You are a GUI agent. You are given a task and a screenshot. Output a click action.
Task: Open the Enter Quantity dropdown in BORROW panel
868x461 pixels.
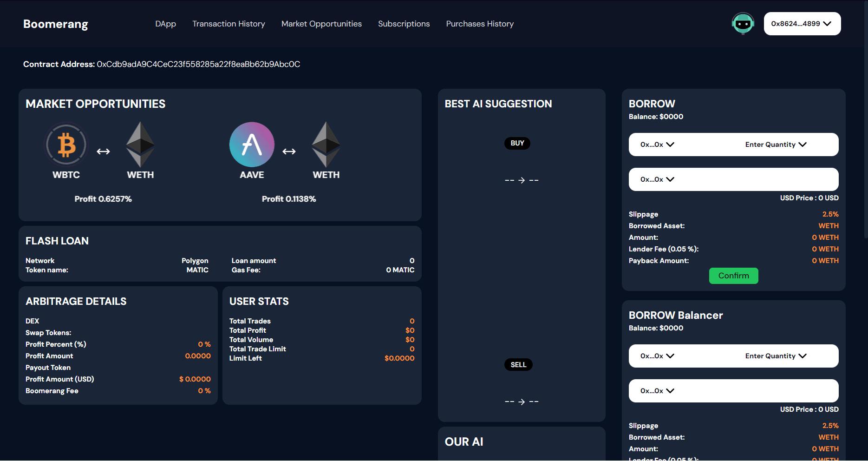(776, 145)
